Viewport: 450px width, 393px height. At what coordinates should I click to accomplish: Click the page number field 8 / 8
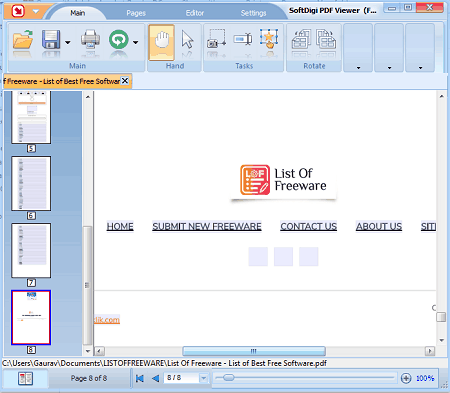tap(182, 378)
